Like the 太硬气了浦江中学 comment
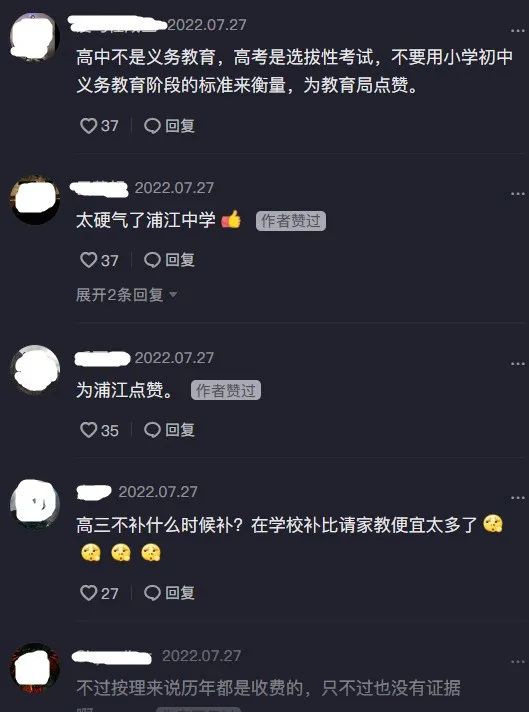 99,260
